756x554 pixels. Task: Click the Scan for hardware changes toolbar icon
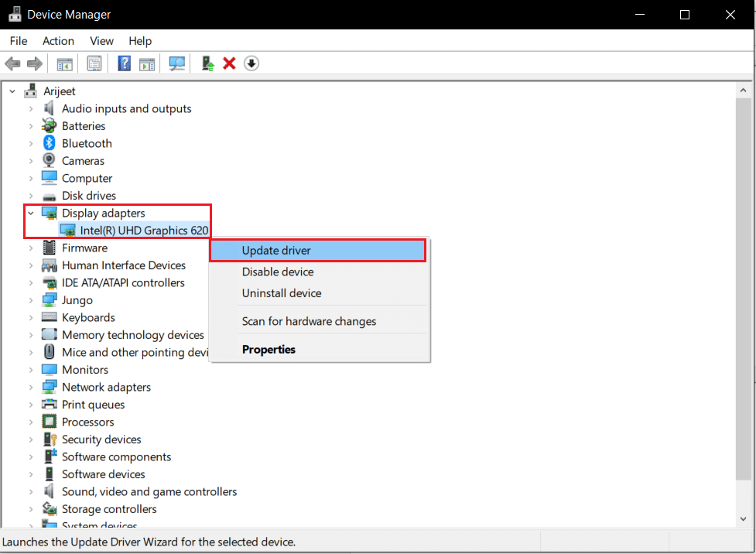pos(177,63)
